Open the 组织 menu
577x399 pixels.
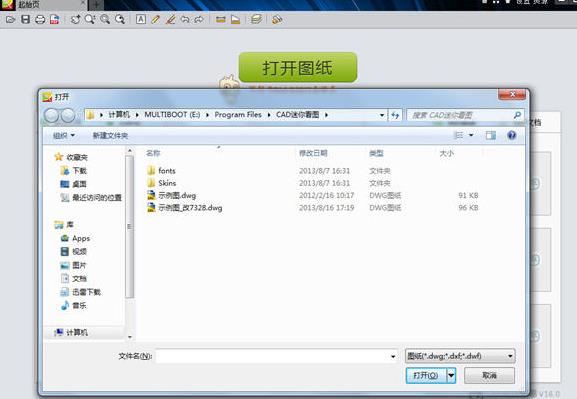[64, 135]
